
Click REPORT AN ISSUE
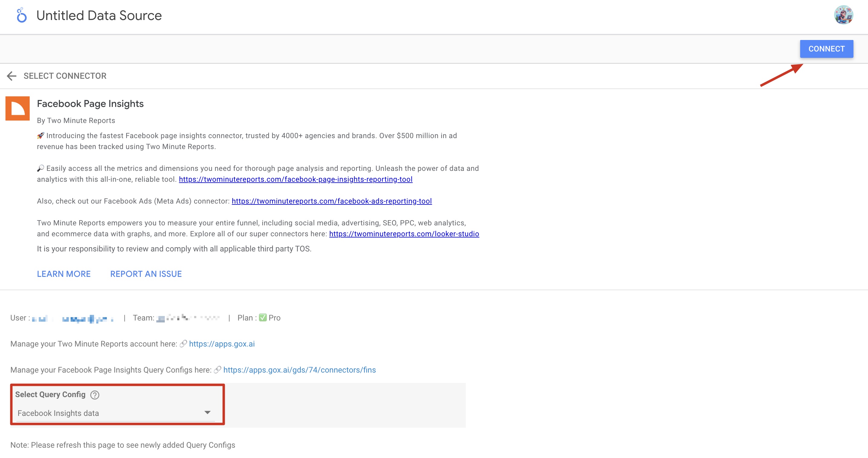(146, 274)
